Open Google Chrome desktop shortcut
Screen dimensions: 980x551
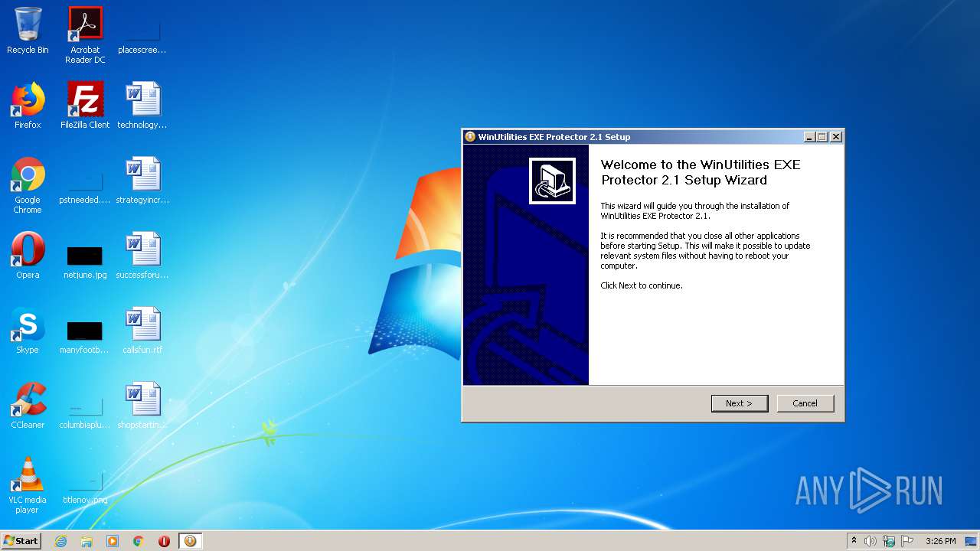28,186
